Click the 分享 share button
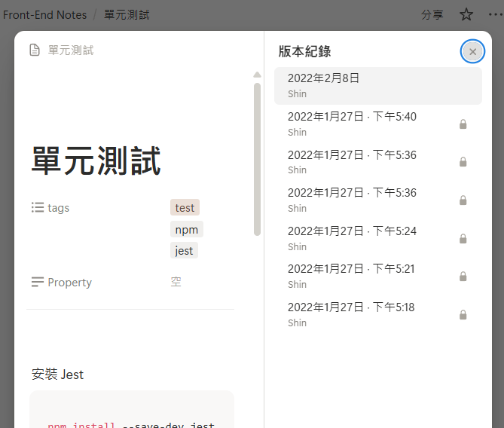Viewport: 504px width, 428px height. pyautogui.click(x=432, y=15)
